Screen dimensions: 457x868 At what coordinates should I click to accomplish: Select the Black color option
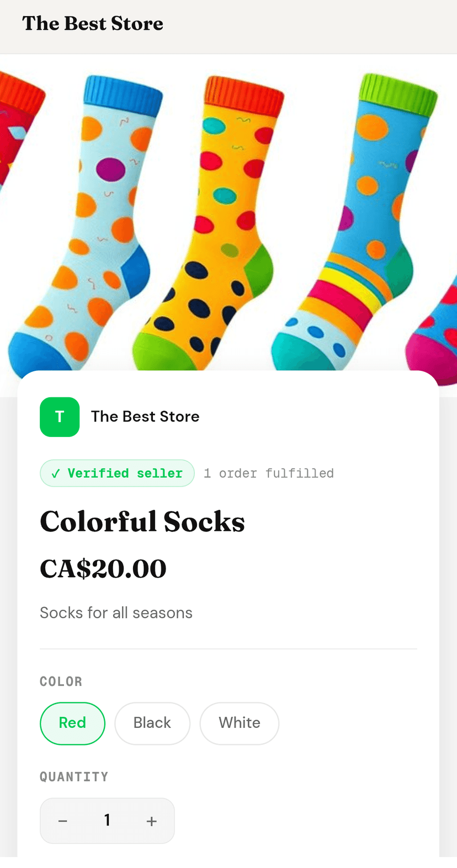pos(152,723)
